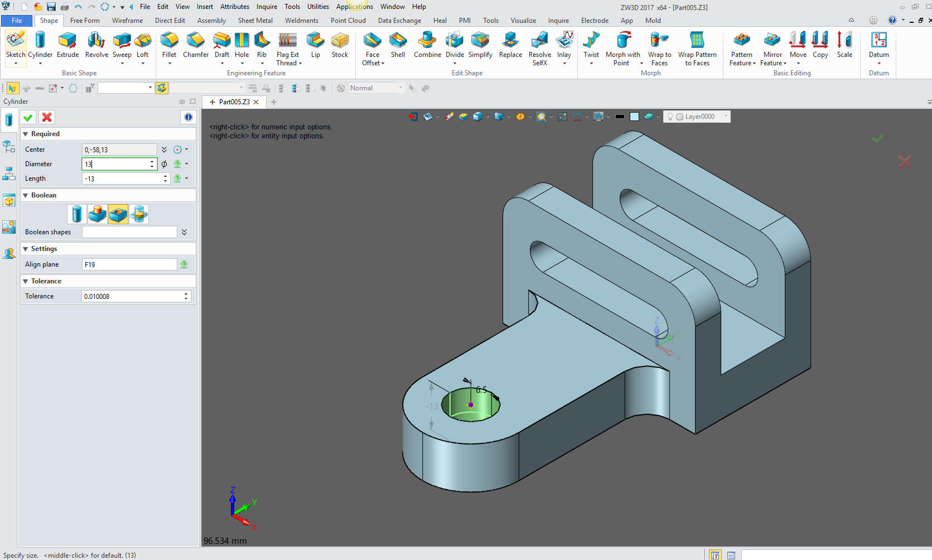
Task: Click the Combine shapes tool
Action: [427, 45]
